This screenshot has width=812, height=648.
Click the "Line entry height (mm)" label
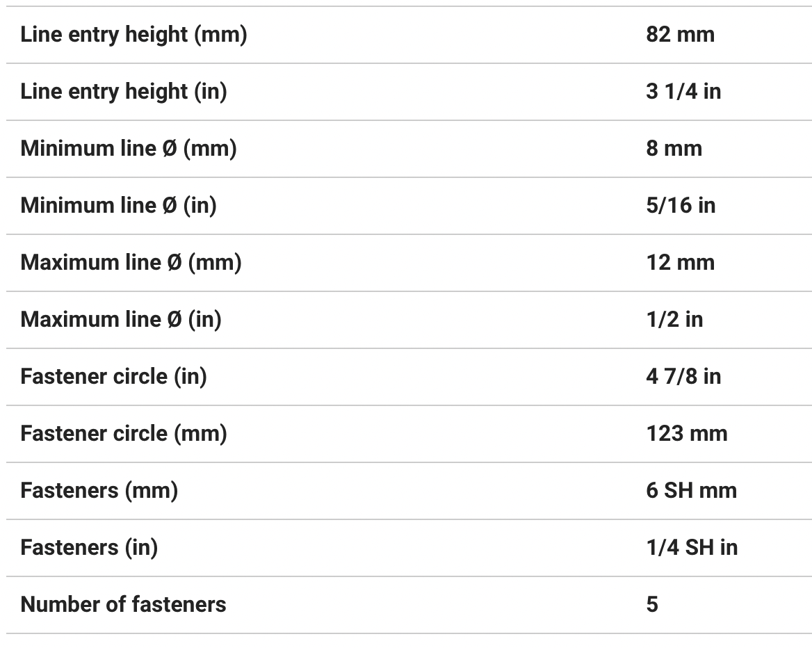tap(133, 35)
